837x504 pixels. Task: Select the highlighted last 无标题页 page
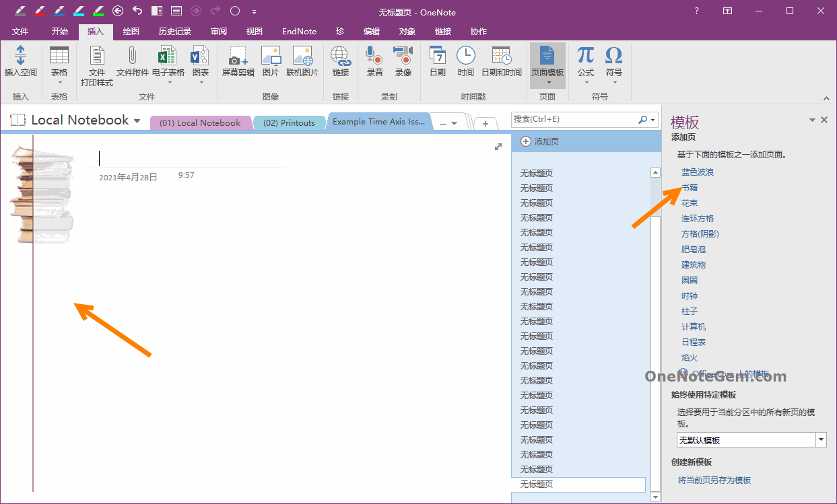(578, 484)
